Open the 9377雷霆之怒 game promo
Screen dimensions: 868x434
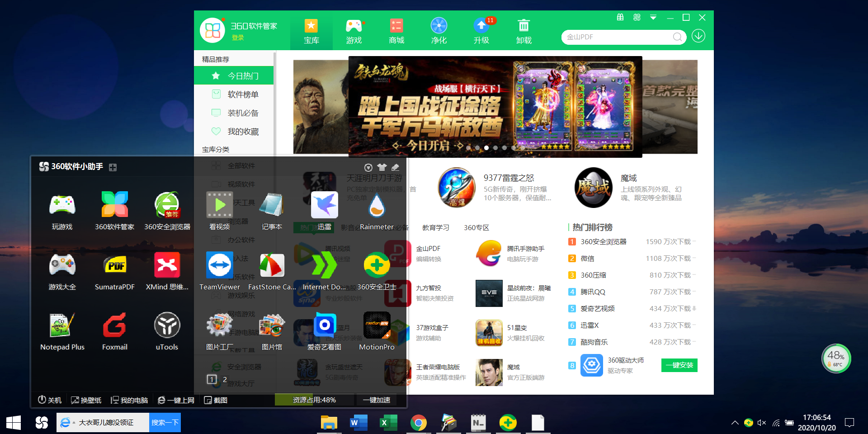click(457, 188)
